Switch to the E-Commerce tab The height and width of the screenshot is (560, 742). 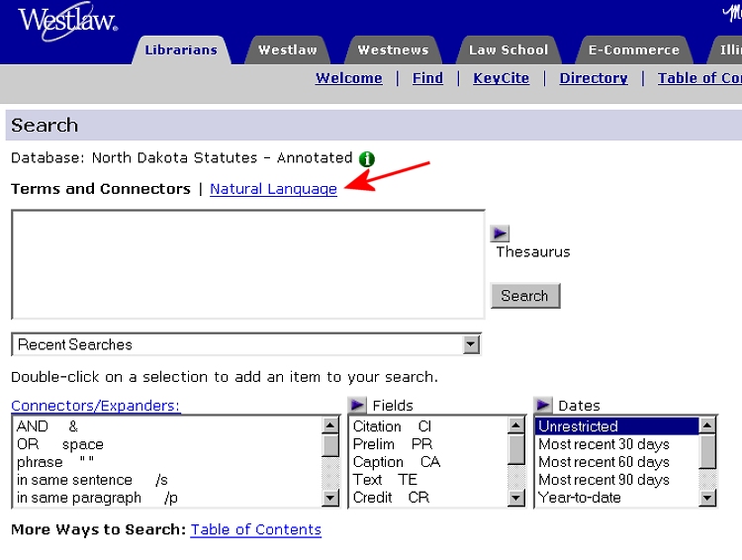634,49
